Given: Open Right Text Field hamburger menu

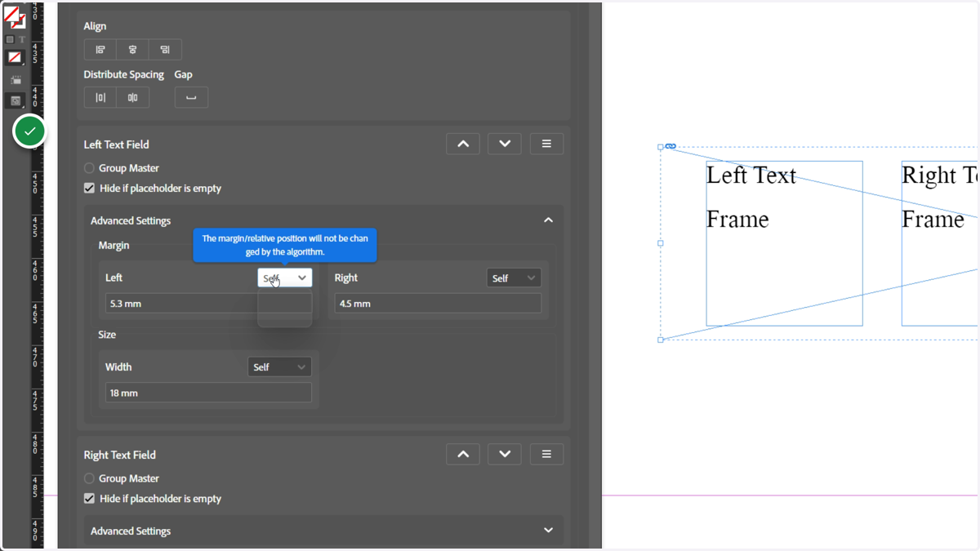Looking at the screenshot, I should click(546, 454).
